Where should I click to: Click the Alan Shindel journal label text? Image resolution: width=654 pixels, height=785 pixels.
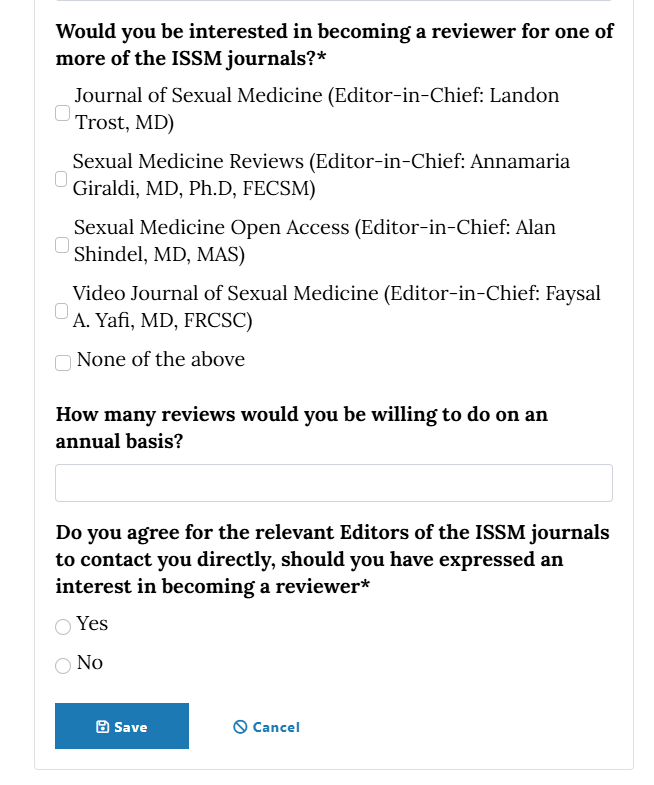314,241
